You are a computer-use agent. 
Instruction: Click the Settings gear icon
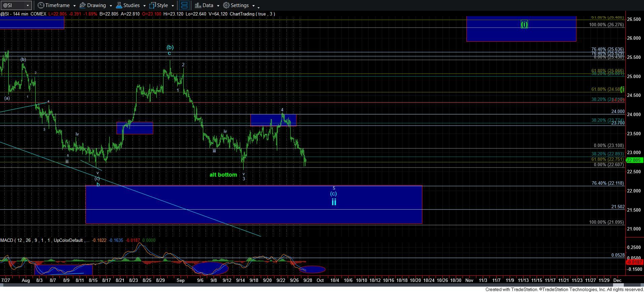tap(226, 5)
